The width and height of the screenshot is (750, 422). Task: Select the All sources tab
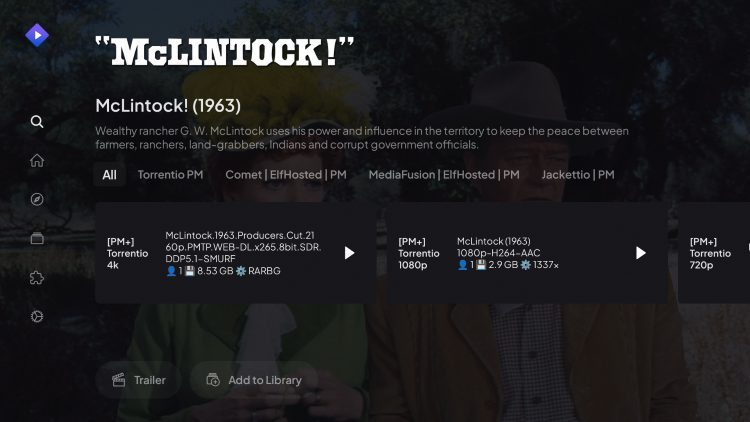tap(110, 175)
